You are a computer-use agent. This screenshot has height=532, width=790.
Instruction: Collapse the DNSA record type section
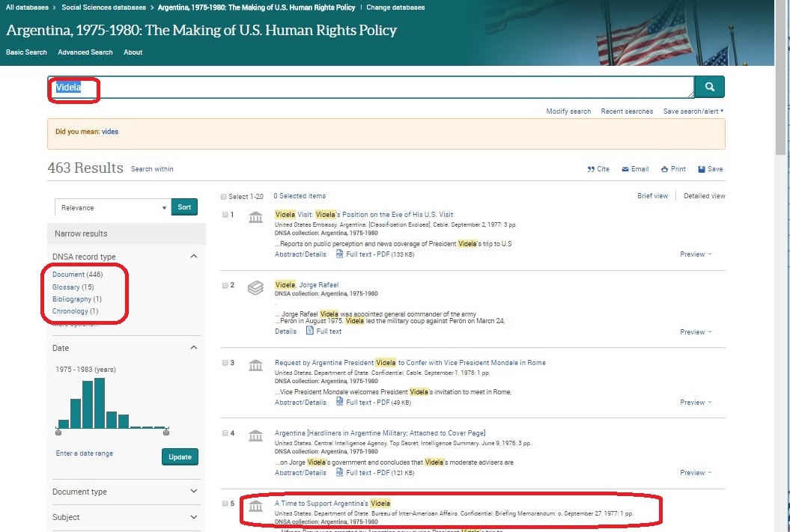(193, 256)
